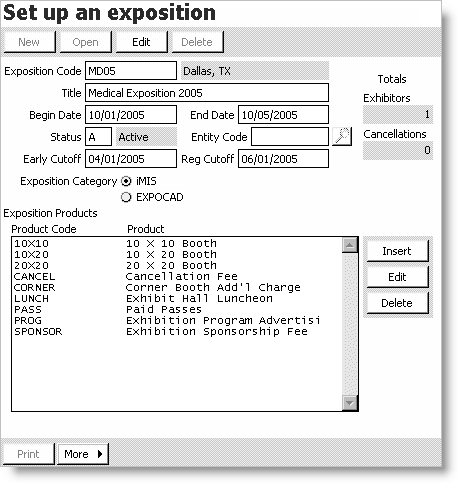This screenshot has width=458, height=483.
Task: Click the Title field
Action: pos(207,93)
